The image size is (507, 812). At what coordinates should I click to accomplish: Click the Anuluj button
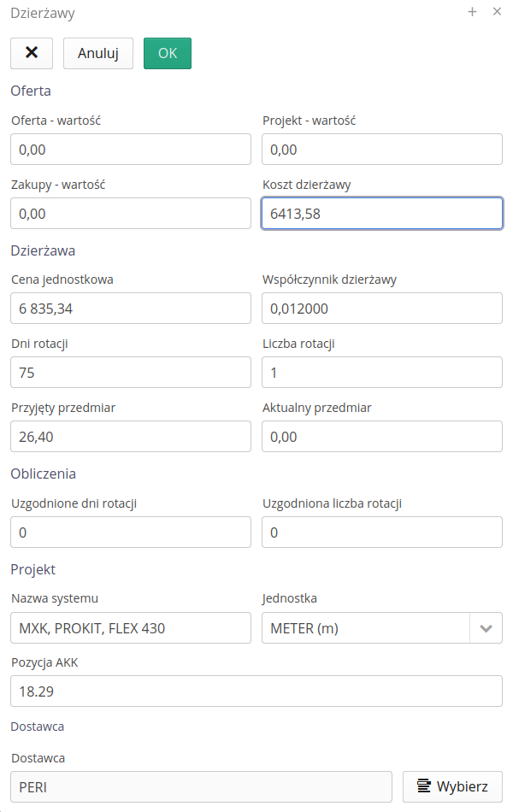pyautogui.click(x=97, y=53)
